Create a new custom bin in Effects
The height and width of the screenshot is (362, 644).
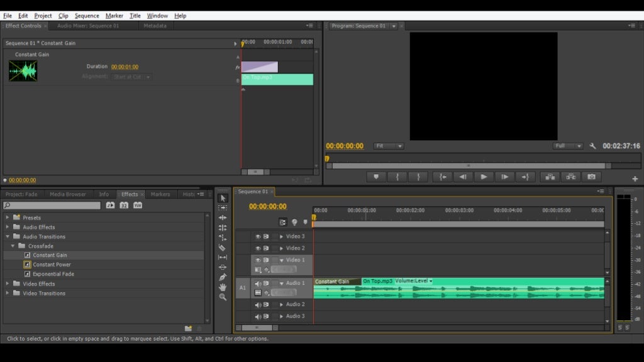click(x=188, y=328)
